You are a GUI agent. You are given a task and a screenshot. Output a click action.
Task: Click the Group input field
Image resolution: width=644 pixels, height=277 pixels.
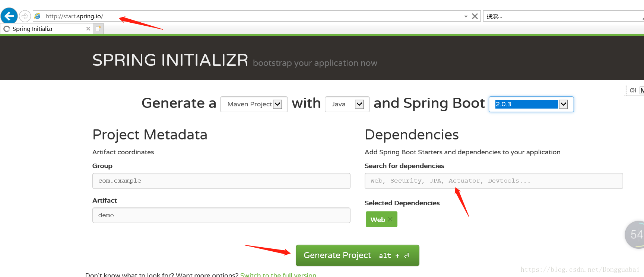(221, 181)
